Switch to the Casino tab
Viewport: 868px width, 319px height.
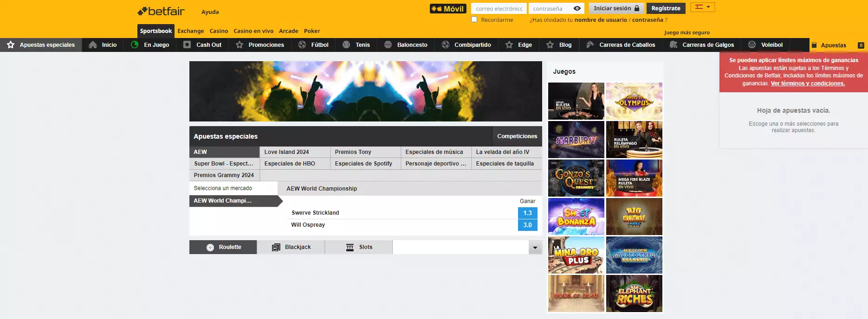tap(219, 31)
